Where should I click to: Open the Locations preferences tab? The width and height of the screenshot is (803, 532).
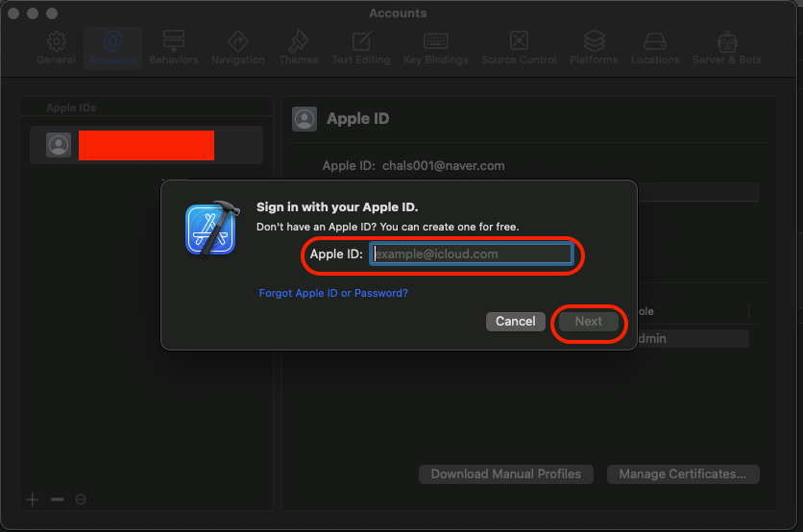tap(655, 48)
